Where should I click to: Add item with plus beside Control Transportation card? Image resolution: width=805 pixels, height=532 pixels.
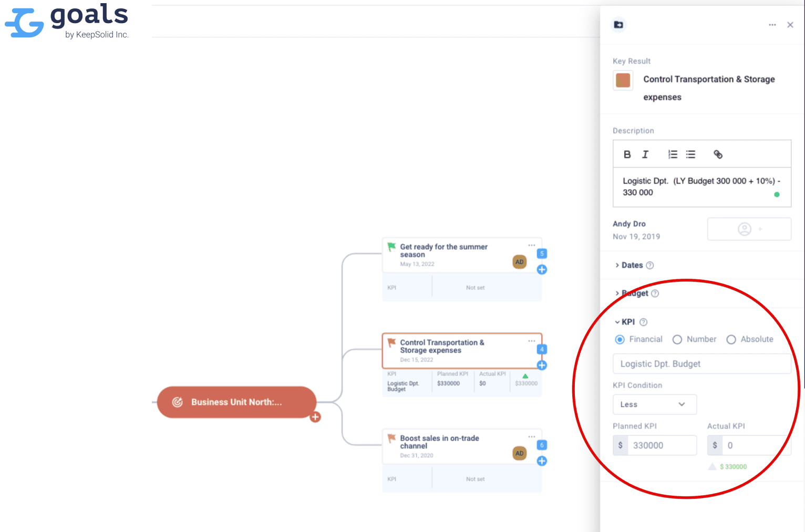[x=542, y=365]
